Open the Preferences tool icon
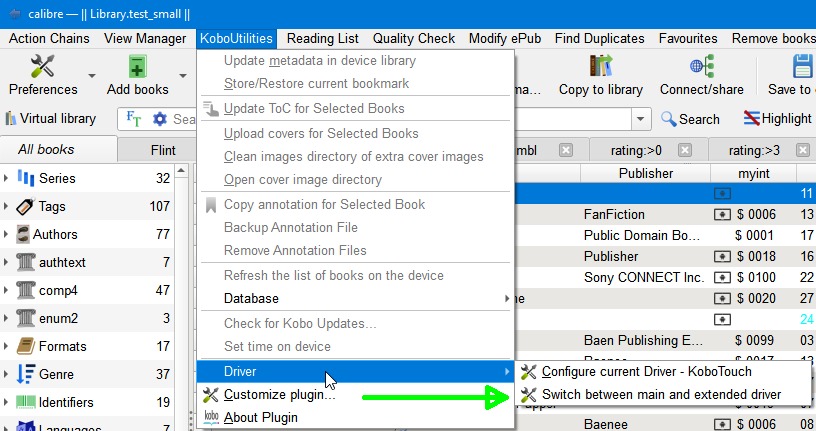This screenshot has height=431, width=816. (42, 66)
